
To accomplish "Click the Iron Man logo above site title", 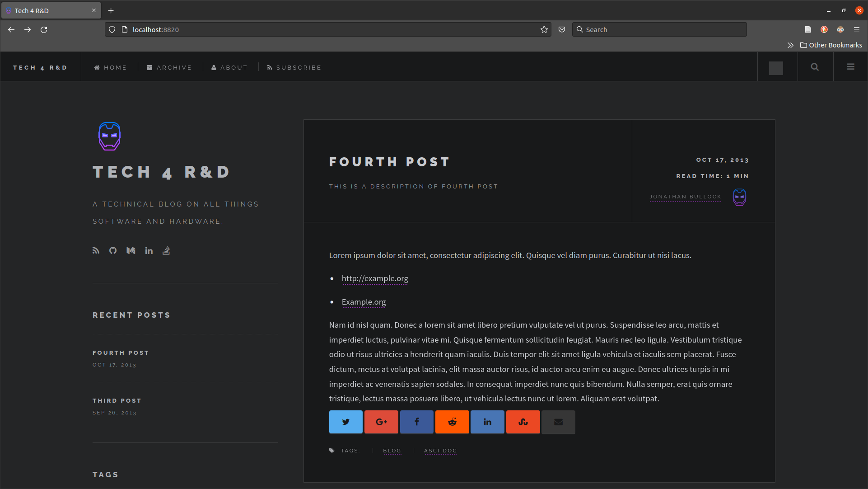I will coord(110,136).
